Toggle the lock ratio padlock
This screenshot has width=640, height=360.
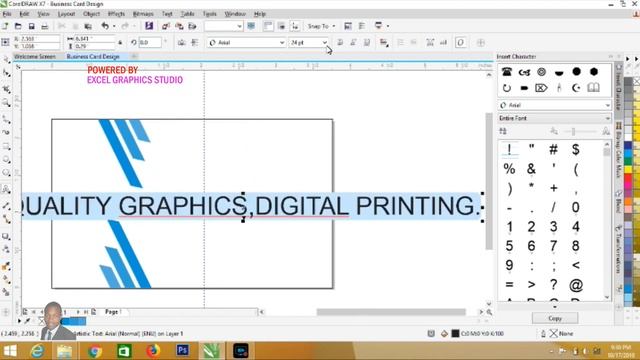pos(120,42)
